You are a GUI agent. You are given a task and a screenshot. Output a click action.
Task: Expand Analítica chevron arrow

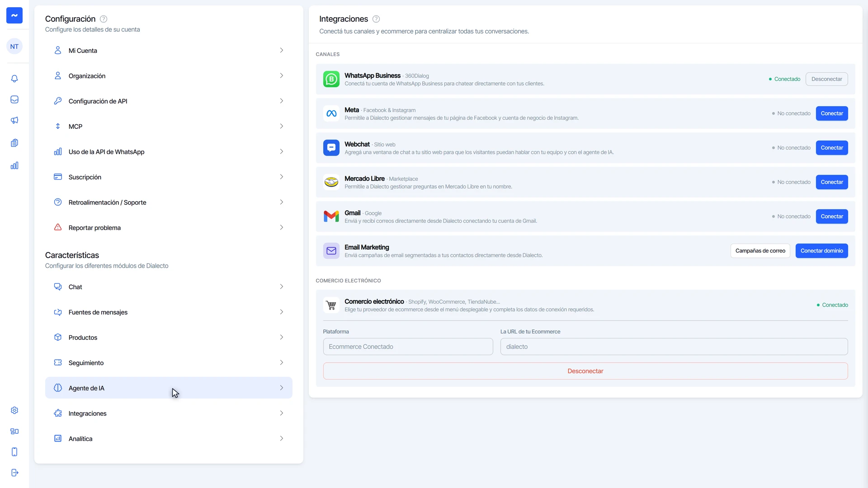click(x=282, y=438)
